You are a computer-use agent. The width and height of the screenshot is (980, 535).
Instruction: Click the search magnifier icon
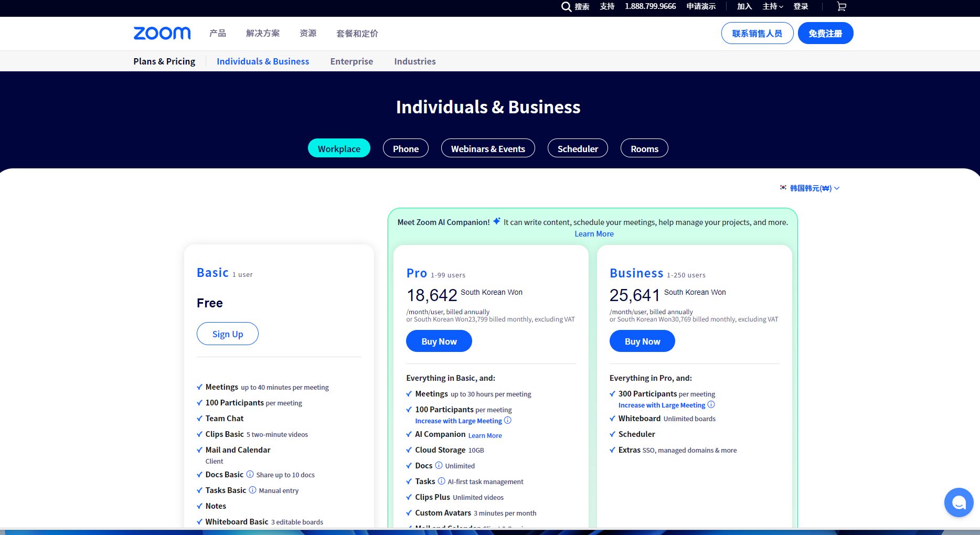coord(566,7)
